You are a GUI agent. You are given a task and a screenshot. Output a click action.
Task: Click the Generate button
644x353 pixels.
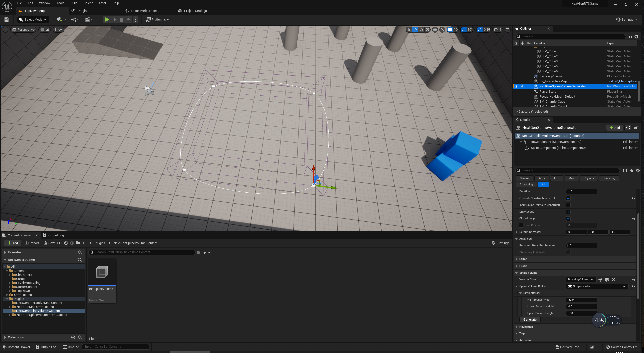pyautogui.click(x=530, y=320)
